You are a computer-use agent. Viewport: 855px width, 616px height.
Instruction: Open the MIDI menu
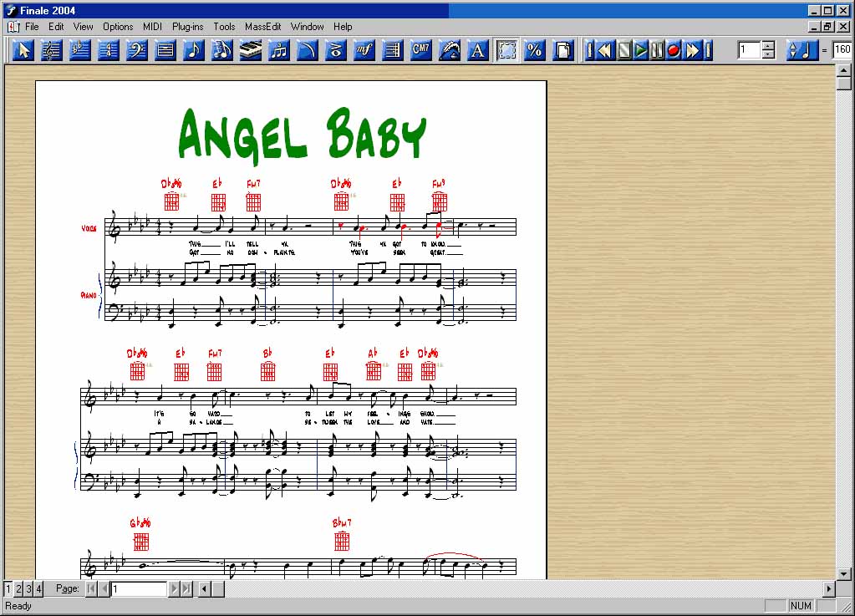(152, 26)
